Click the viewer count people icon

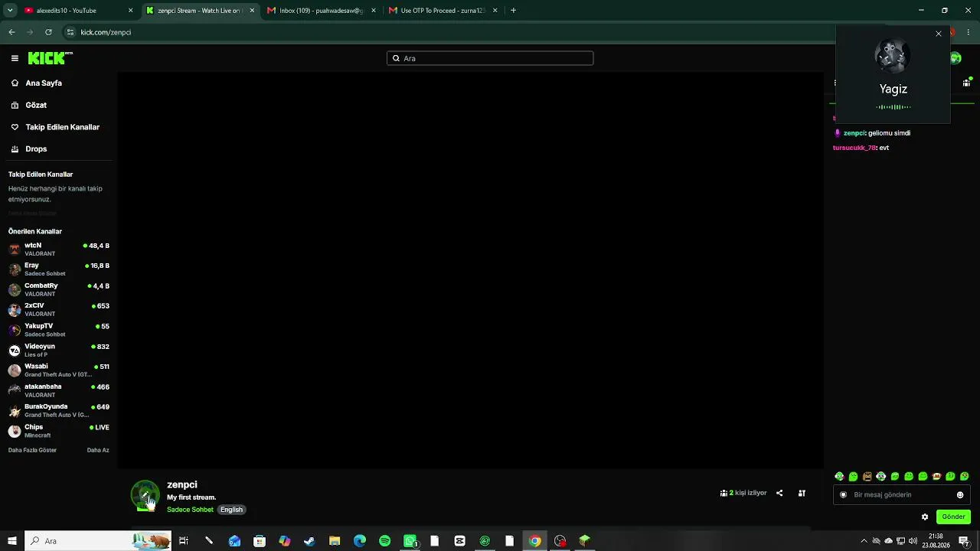coord(724,493)
